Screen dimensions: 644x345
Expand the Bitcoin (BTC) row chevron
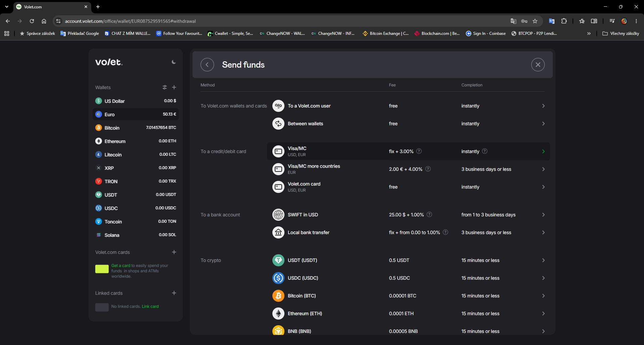(543, 296)
